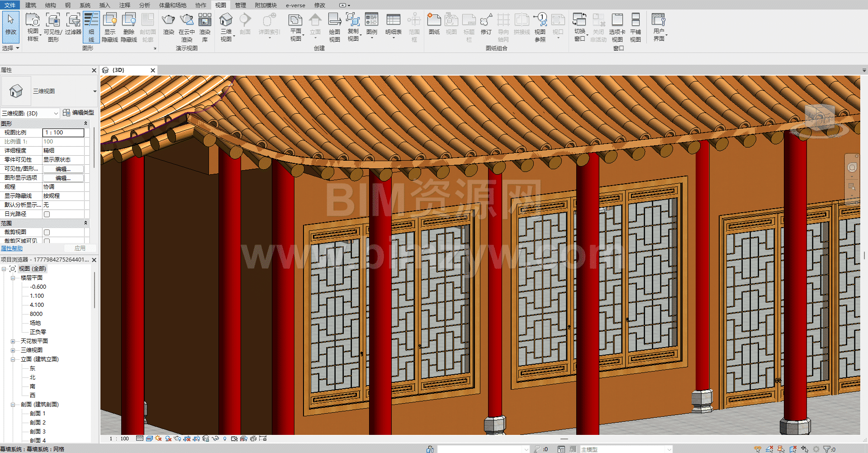
Task: Switch to the 结构 ribbon tab
Action: [51, 5]
